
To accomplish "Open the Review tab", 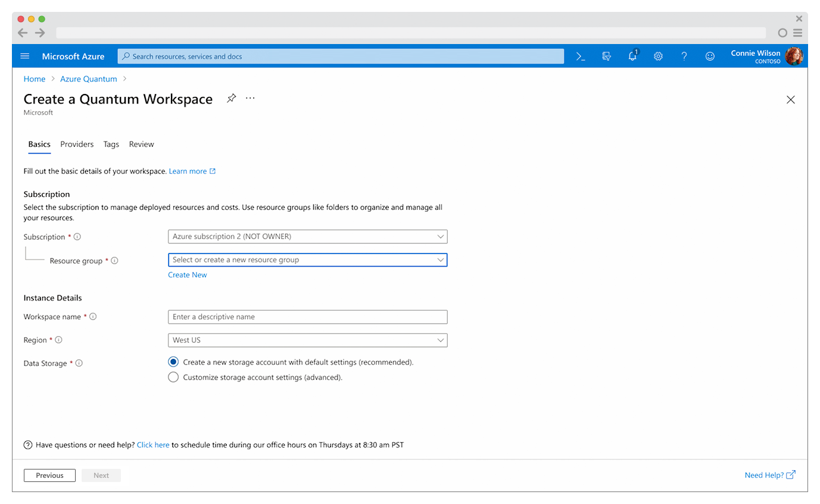I will point(141,144).
